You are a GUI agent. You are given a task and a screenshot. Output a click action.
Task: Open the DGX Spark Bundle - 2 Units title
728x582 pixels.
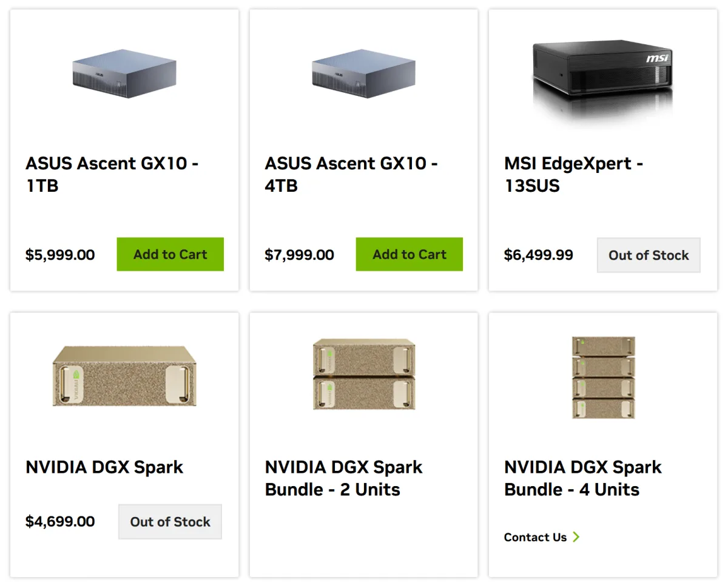(x=344, y=478)
